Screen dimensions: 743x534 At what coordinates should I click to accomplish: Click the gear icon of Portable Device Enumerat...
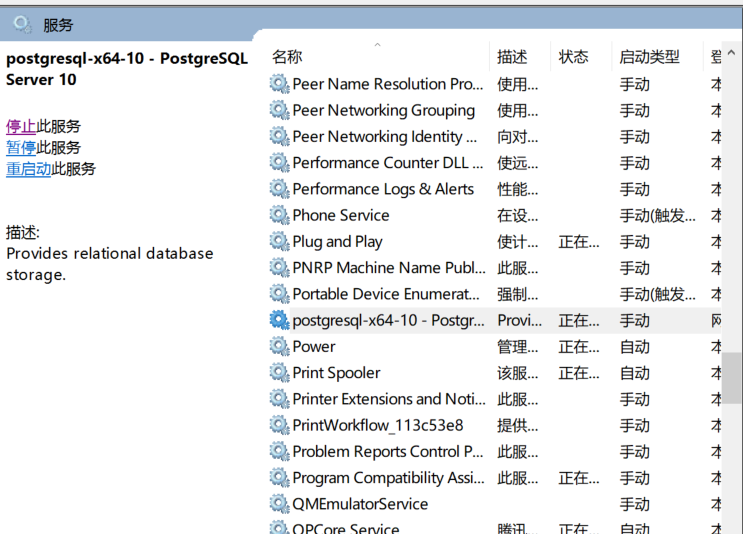click(x=280, y=294)
